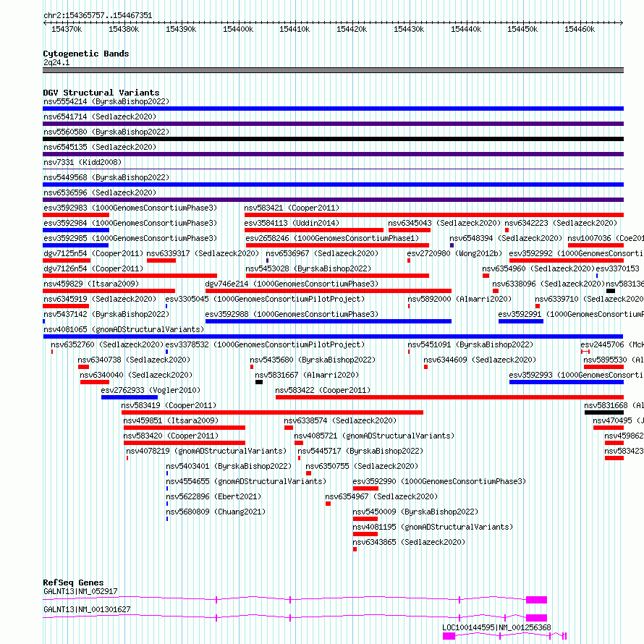Viewport: 644px width, 644px height.
Task: Click nsv5403401 (ByrskaBishop2022) label
Action: (x=229, y=466)
